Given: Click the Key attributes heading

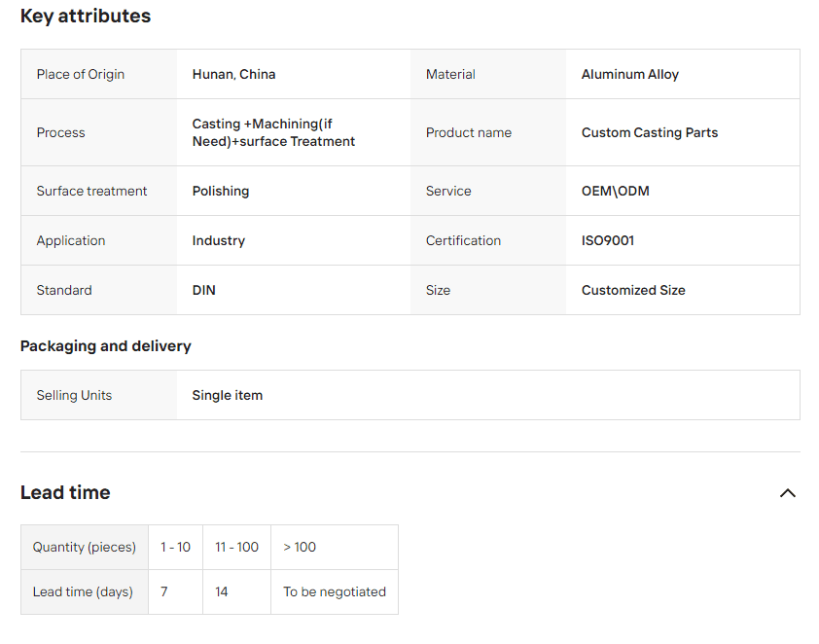Looking at the screenshot, I should tap(86, 17).
